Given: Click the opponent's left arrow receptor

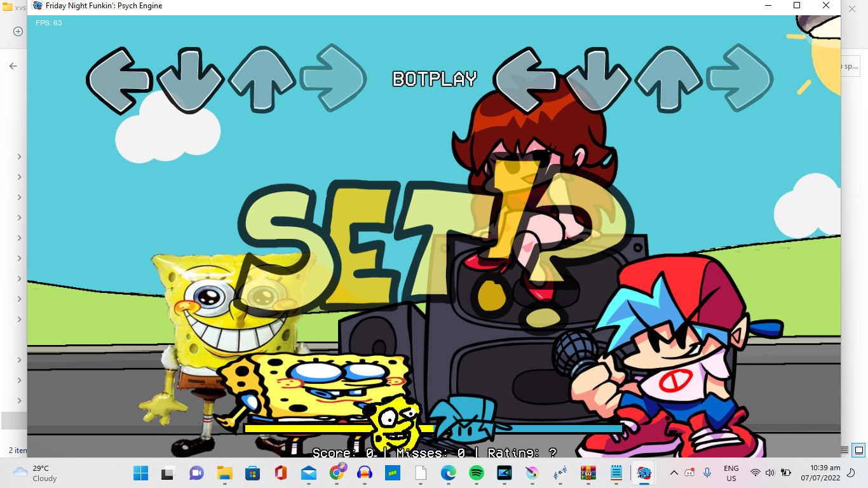Looking at the screenshot, I should tap(119, 80).
